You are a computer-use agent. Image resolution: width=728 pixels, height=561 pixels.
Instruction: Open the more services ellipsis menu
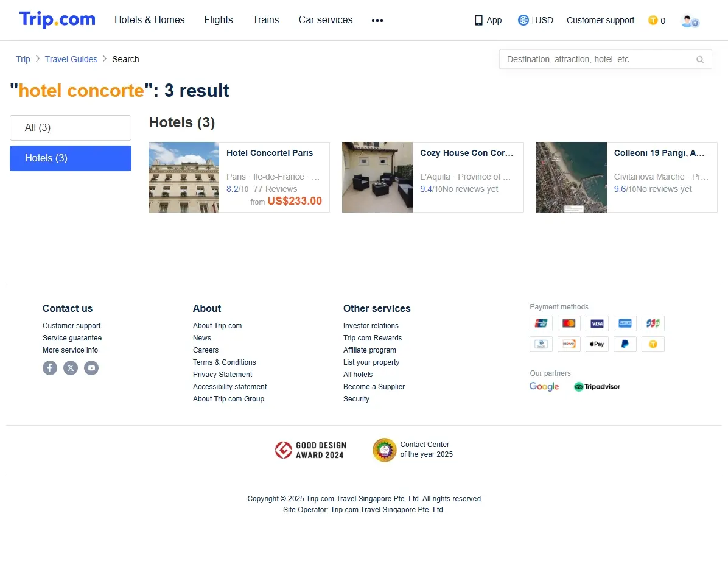377,21
